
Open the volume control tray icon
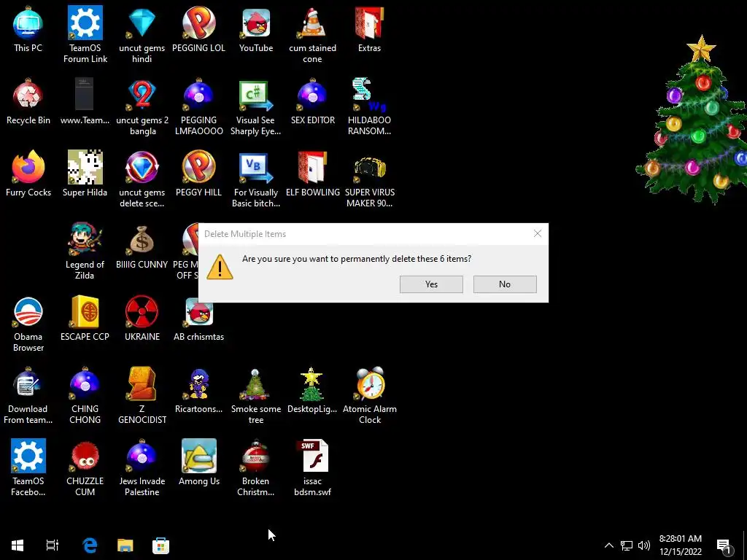pos(643,545)
